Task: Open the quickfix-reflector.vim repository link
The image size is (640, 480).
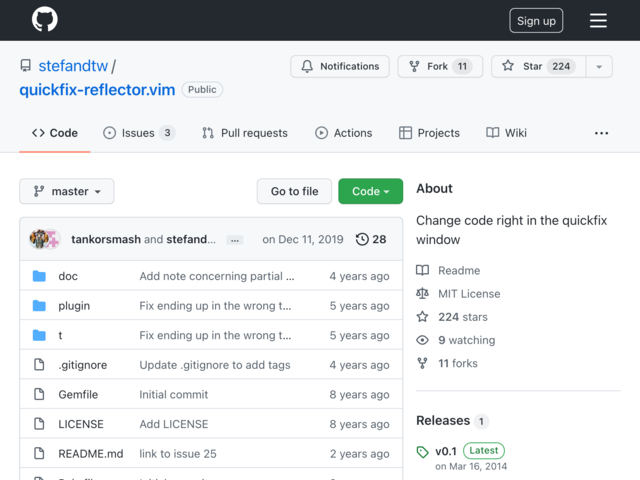Action: tap(97, 90)
